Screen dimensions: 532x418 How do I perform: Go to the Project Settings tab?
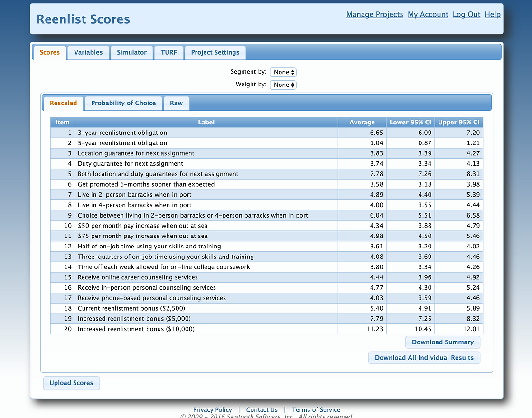215,52
